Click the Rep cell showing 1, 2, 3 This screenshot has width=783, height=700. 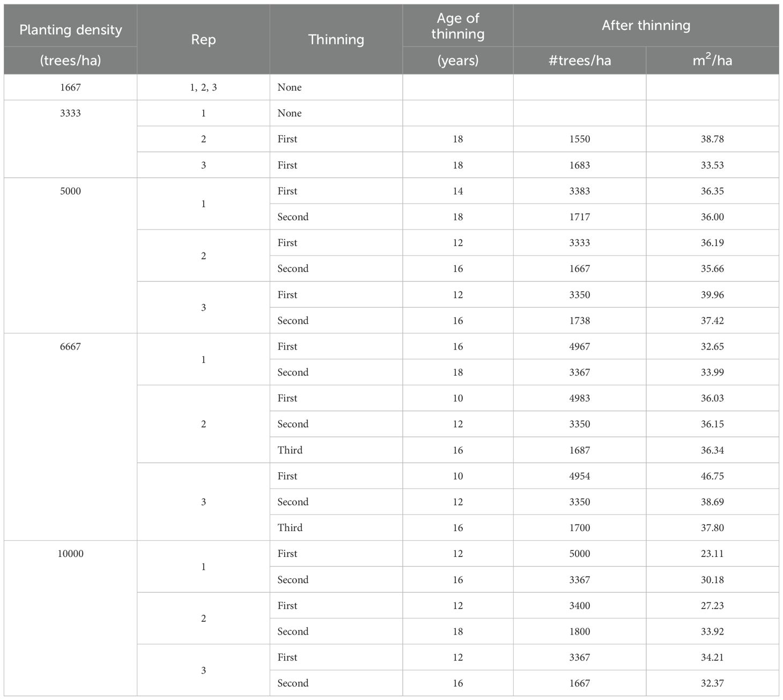[203, 87]
